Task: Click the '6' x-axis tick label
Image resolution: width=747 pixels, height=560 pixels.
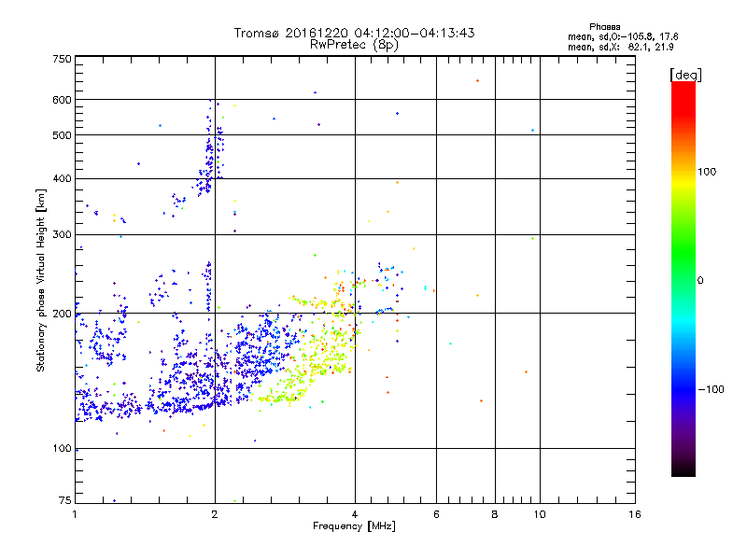Action: click(436, 514)
